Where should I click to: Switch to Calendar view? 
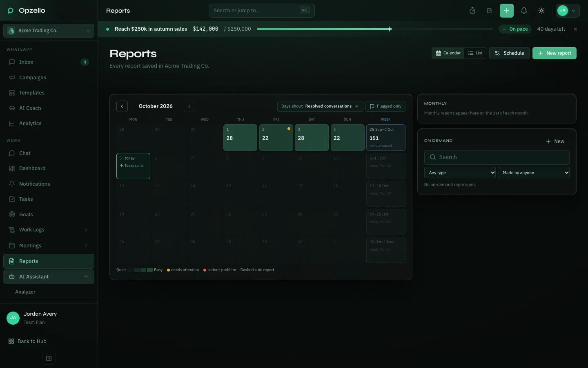pos(448,53)
